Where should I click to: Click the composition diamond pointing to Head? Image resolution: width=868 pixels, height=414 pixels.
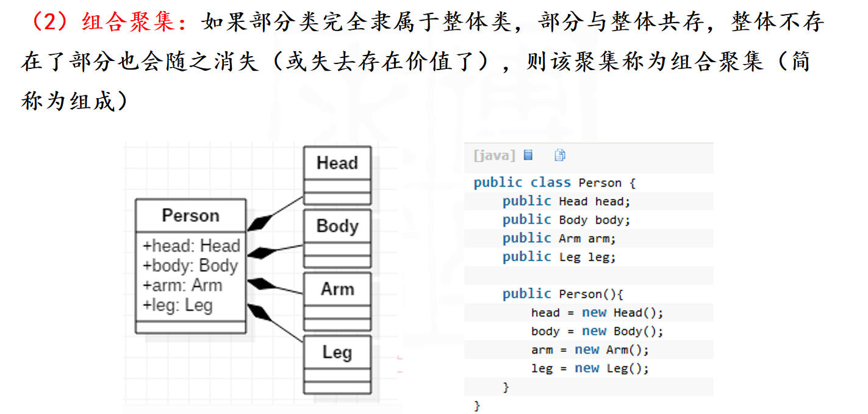pyautogui.click(x=258, y=224)
